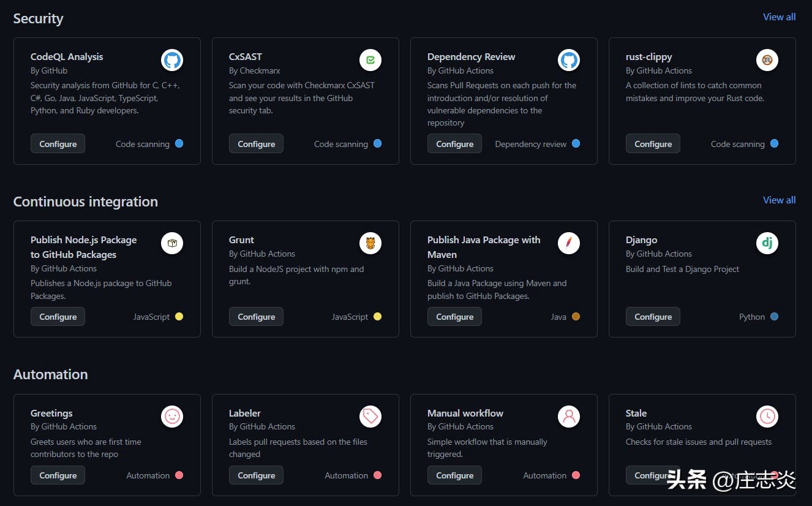Open View all for Continuous integration

click(x=779, y=200)
